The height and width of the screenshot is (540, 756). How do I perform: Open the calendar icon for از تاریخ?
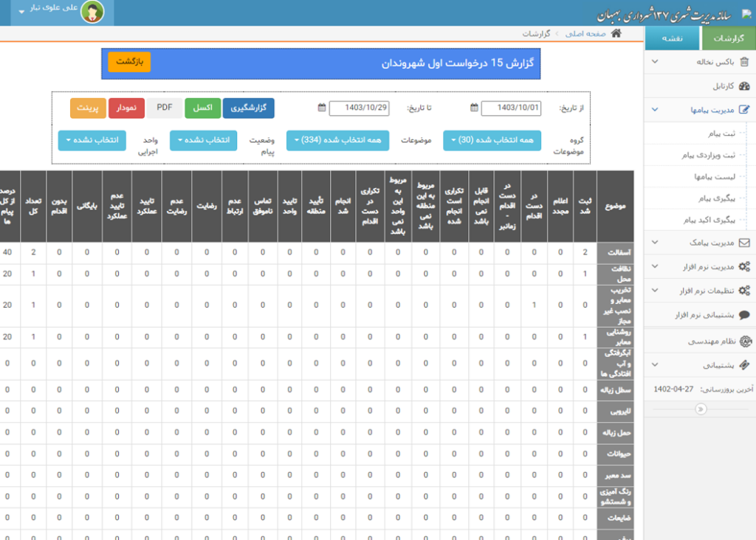coord(474,108)
